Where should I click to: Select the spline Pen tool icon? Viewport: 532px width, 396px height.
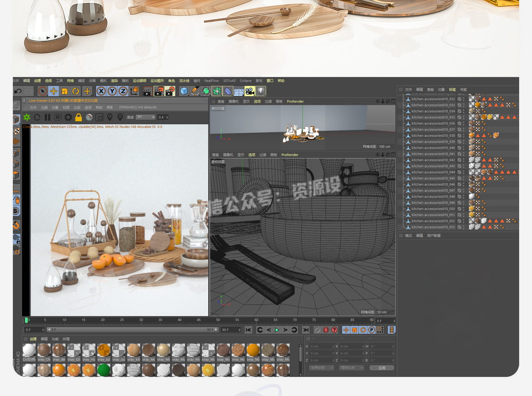(195, 91)
